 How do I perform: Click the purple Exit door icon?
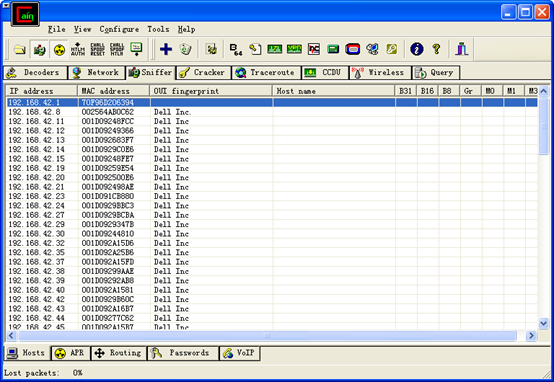click(461, 49)
